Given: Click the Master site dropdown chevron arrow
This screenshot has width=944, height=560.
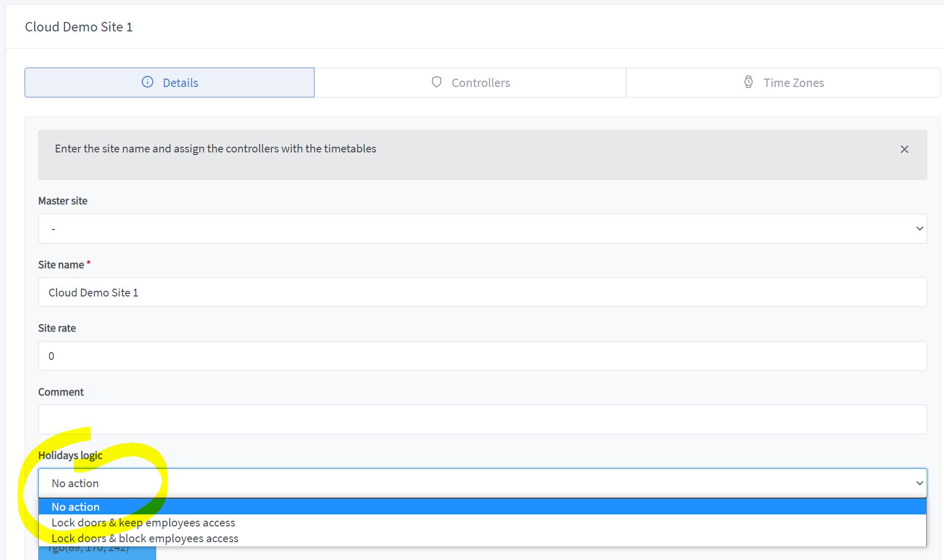Looking at the screenshot, I should 919,228.
